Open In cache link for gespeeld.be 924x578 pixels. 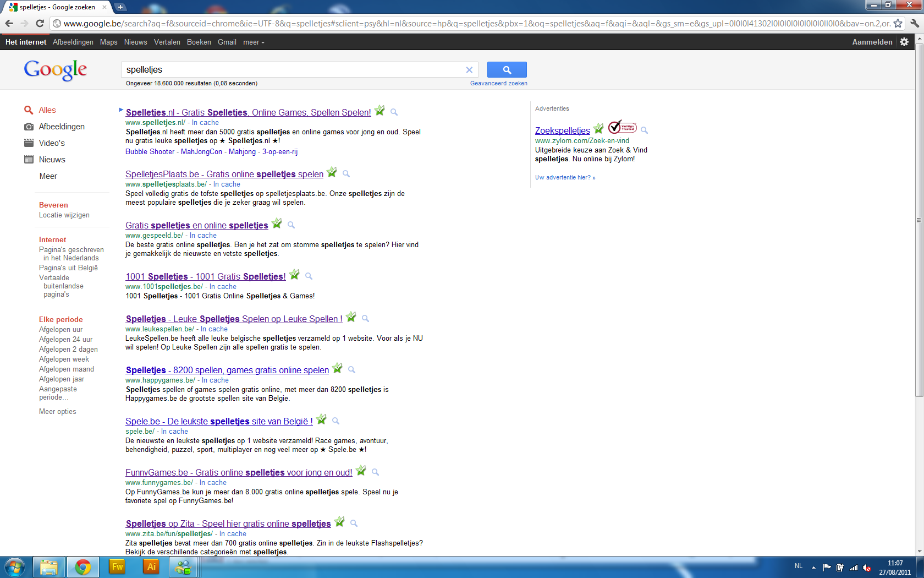click(x=204, y=236)
